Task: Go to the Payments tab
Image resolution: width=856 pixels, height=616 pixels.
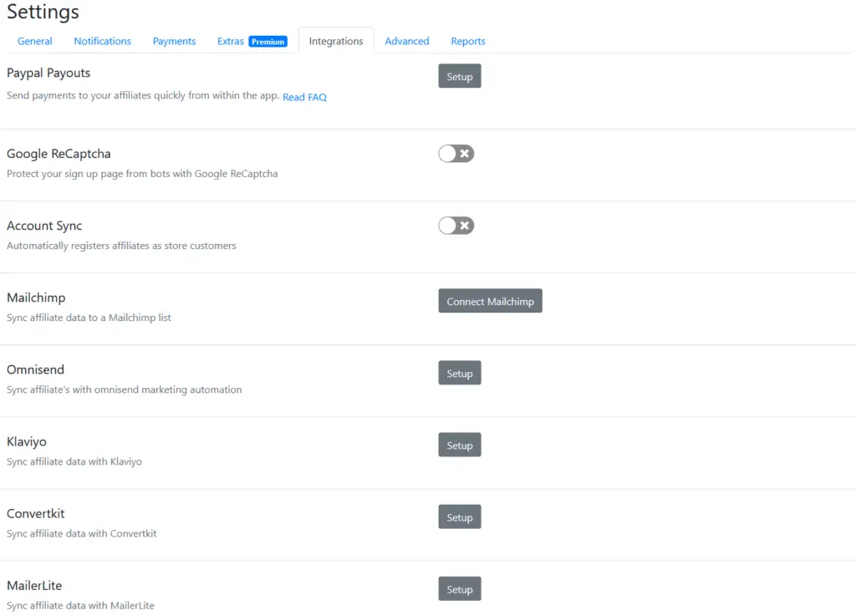Action: (x=174, y=41)
